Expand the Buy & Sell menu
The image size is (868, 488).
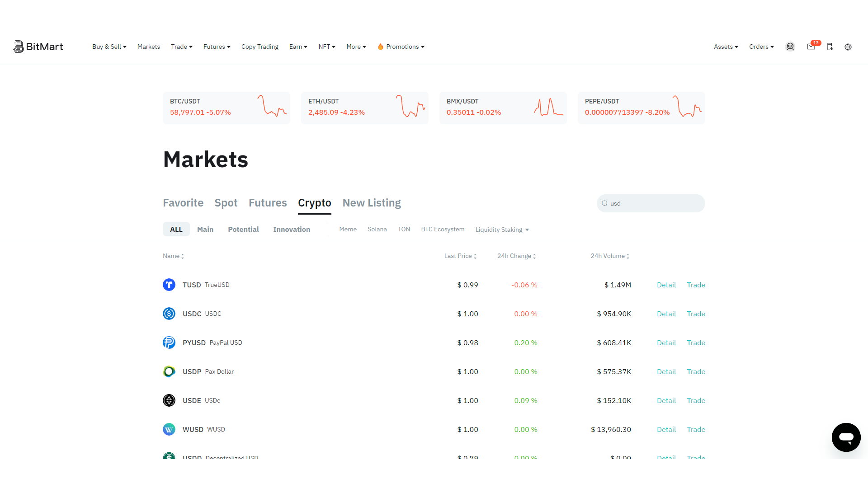point(109,47)
